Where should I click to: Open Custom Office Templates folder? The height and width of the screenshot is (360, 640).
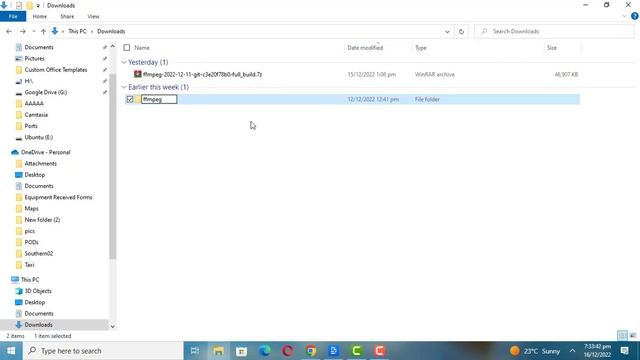pyautogui.click(x=56, y=70)
